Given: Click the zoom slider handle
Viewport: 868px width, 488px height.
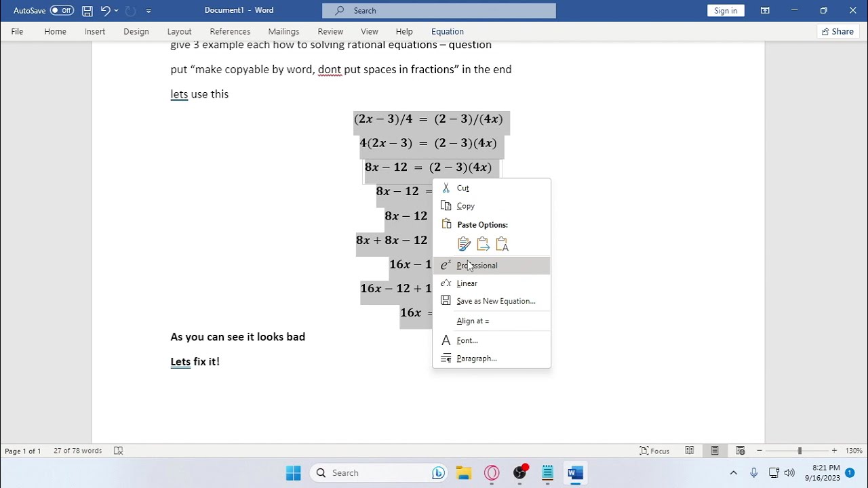Looking at the screenshot, I should (800, 451).
